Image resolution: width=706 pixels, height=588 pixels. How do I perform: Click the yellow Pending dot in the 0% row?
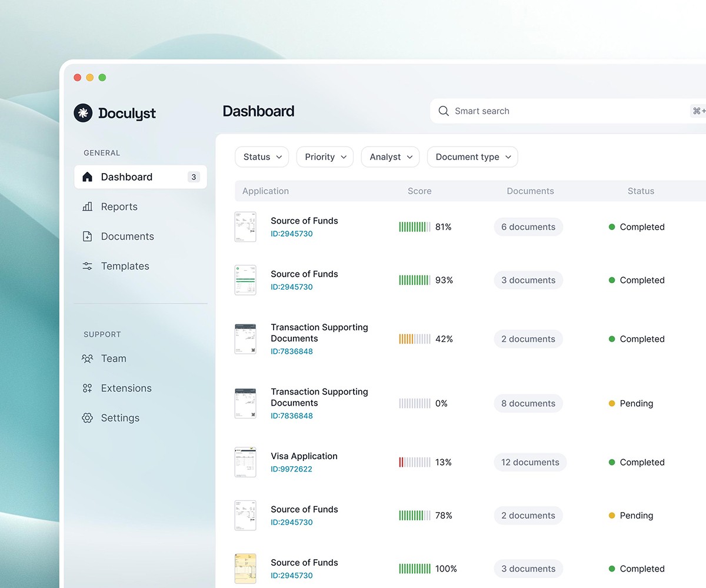(x=612, y=403)
